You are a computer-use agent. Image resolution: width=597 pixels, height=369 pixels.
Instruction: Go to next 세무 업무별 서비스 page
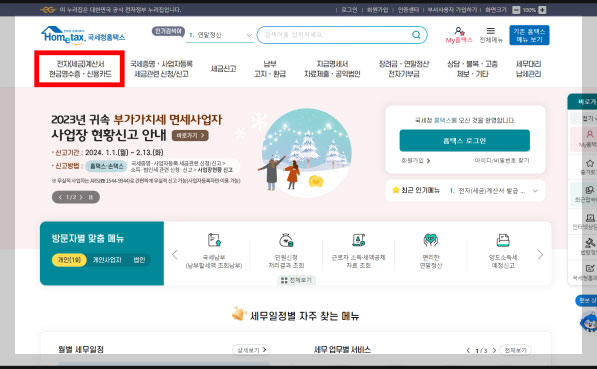click(494, 350)
